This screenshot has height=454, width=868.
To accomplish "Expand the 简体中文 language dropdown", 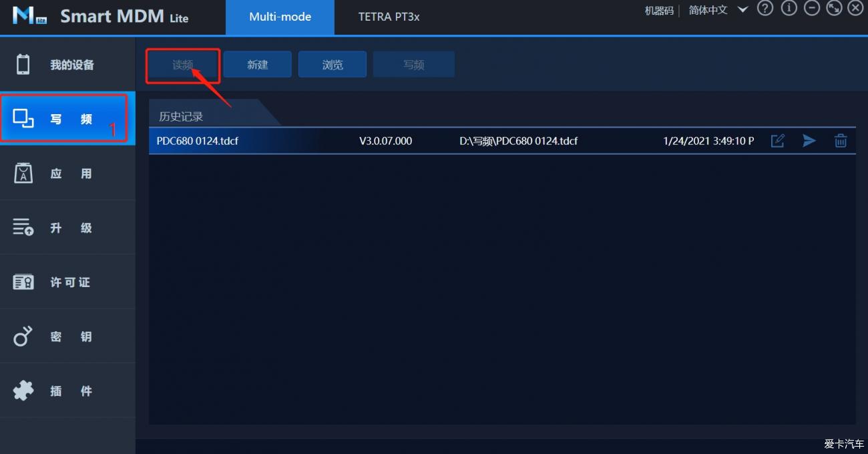I will coord(717,10).
